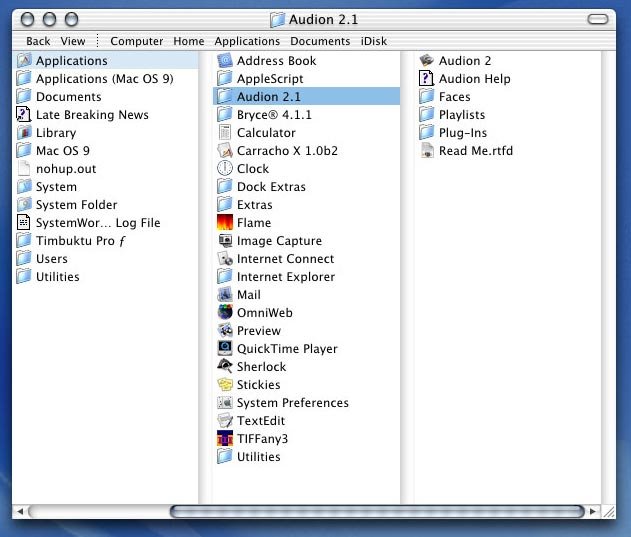The height and width of the screenshot is (537, 631).
Task: Go to Home in the toolbar
Action: (189, 41)
